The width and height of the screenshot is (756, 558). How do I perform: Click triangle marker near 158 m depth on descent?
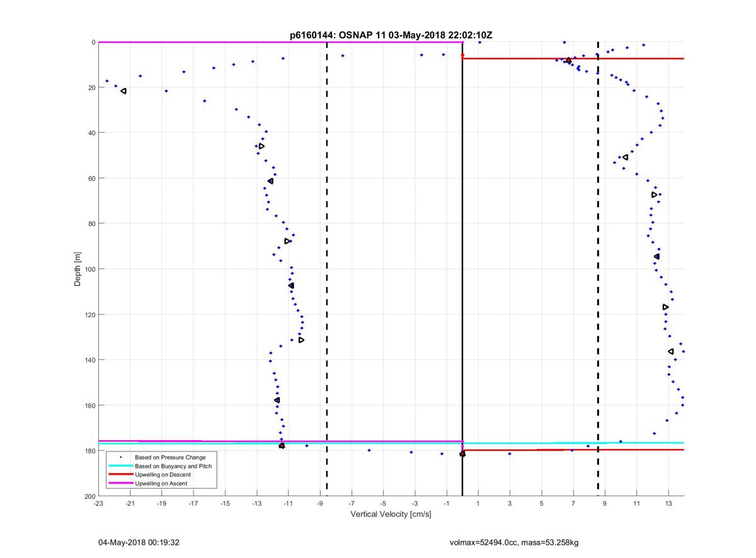point(277,400)
